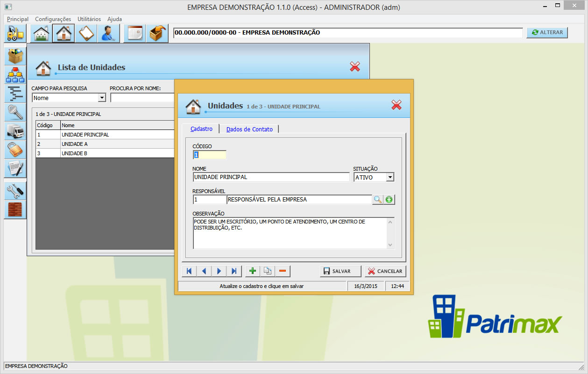The height and width of the screenshot is (374, 588).
Task: Delete record with red minus button
Action: pyautogui.click(x=283, y=271)
